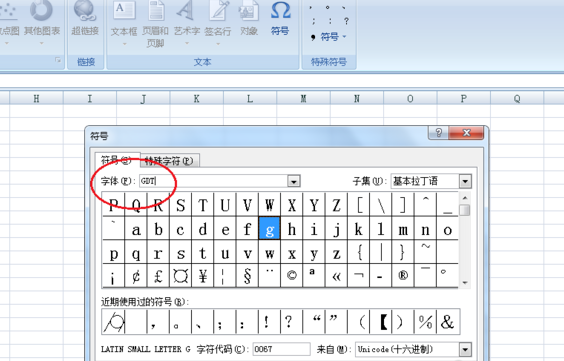
Task: Select the tilde ~ symbol in the grid
Action: pyautogui.click(x=425, y=252)
